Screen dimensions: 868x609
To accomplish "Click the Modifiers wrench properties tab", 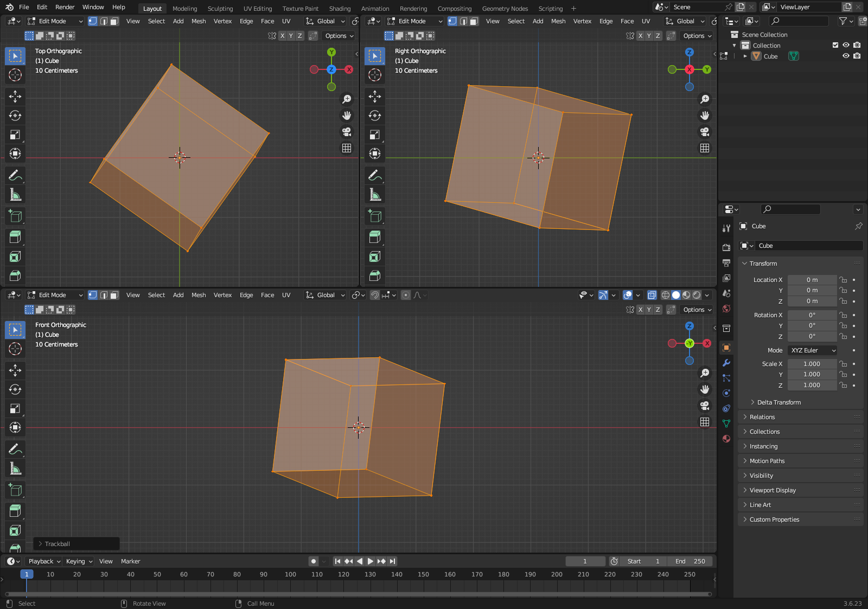I will click(726, 363).
